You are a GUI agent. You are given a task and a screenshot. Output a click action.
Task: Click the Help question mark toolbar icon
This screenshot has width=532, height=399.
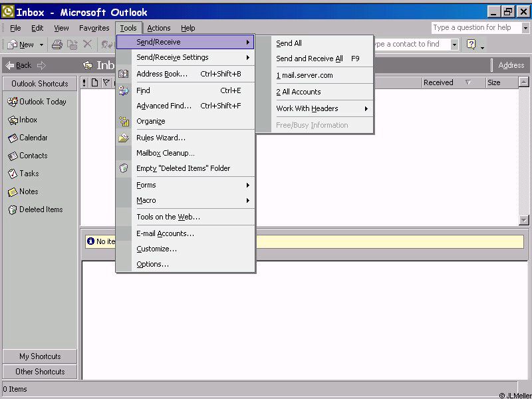pos(471,45)
